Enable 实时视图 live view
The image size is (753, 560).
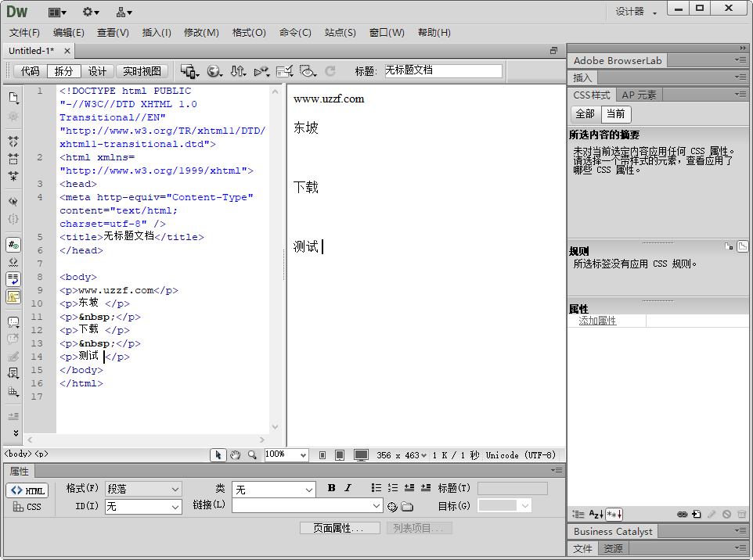pyautogui.click(x=142, y=71)
